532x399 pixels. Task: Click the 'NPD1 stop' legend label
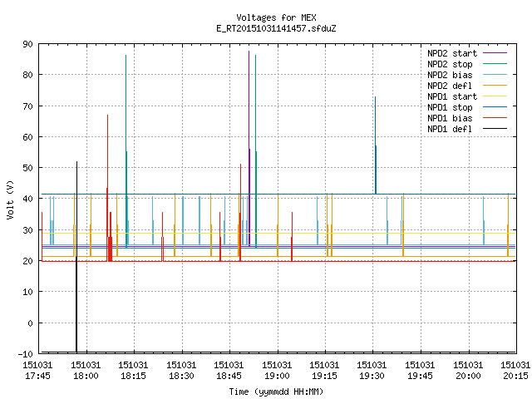(x=450, y=107)
